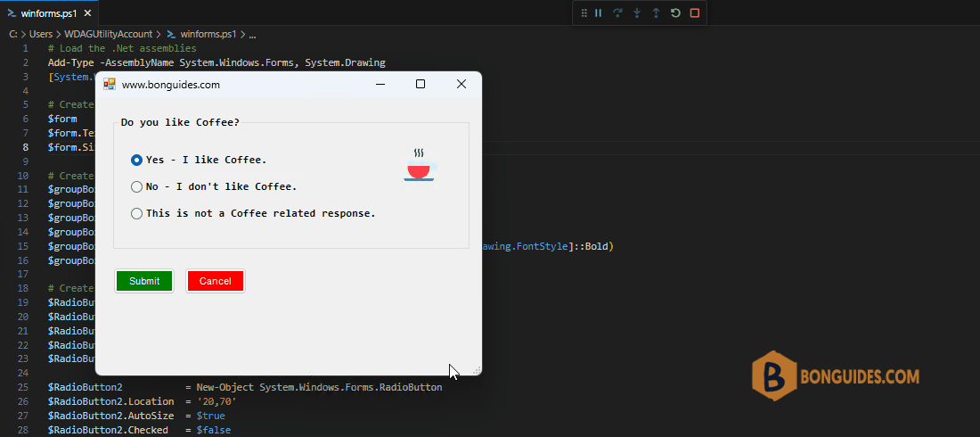Click the resize grip of the dialog
Screen dimensions: 980x437
[x=477, y=370]
